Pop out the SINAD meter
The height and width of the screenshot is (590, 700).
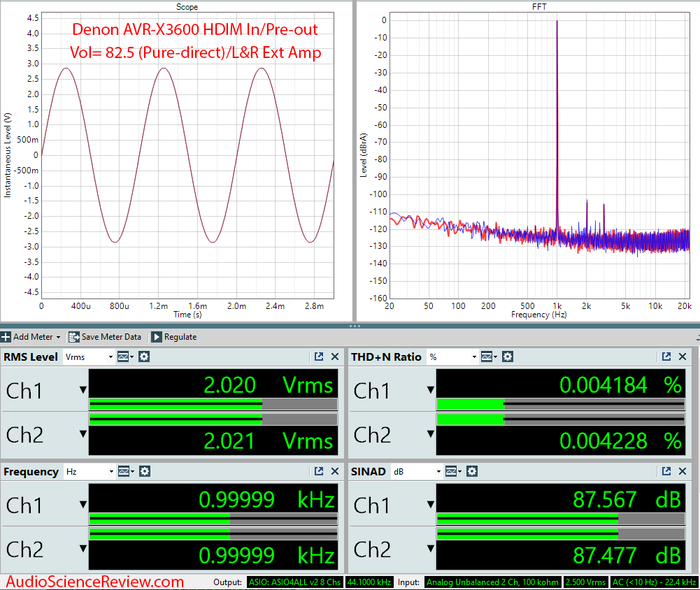coord(666,471)
